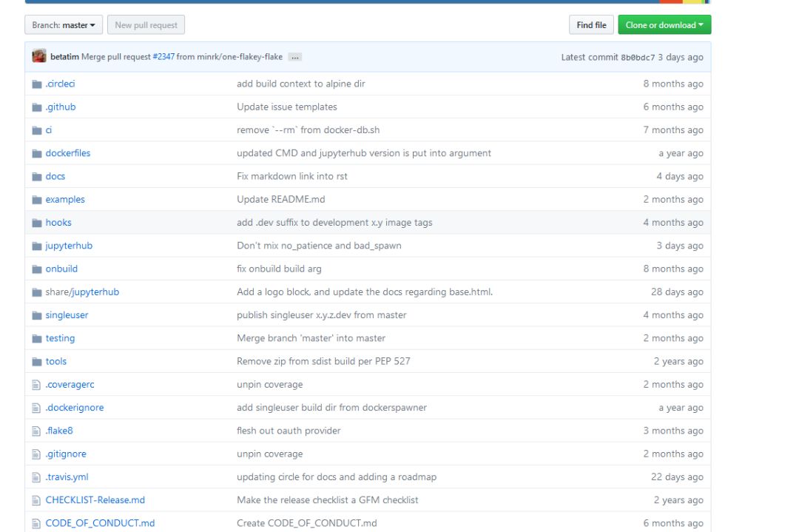
Task: Click commit message 'Remove zip from sdist build per PEP 527'
Action: pos(323,361)
